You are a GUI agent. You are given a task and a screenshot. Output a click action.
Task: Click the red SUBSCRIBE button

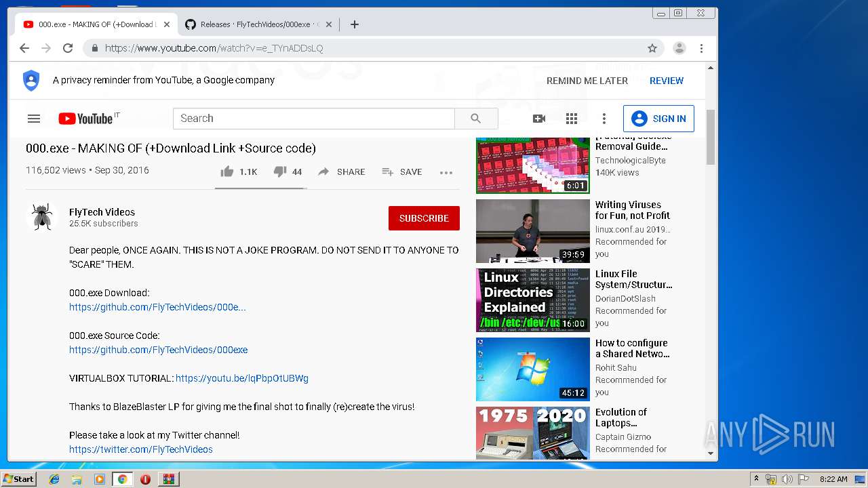pyautogui.click(x=424, y=218)
